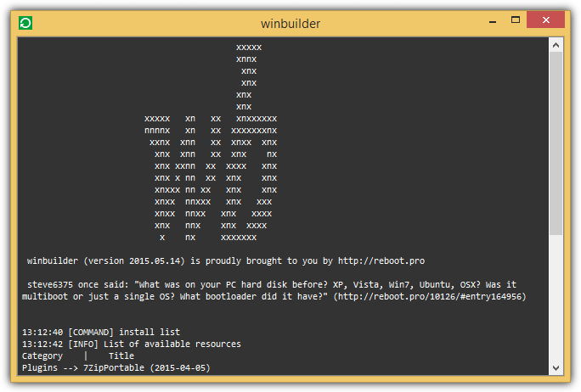Click the Title column header text
This screenshot has height=392, width=581.
[121, 356]
